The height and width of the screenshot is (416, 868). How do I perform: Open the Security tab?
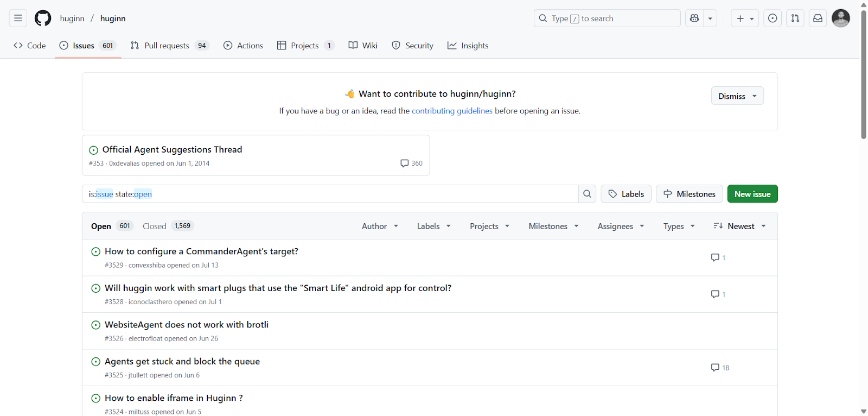pos(412,46)
